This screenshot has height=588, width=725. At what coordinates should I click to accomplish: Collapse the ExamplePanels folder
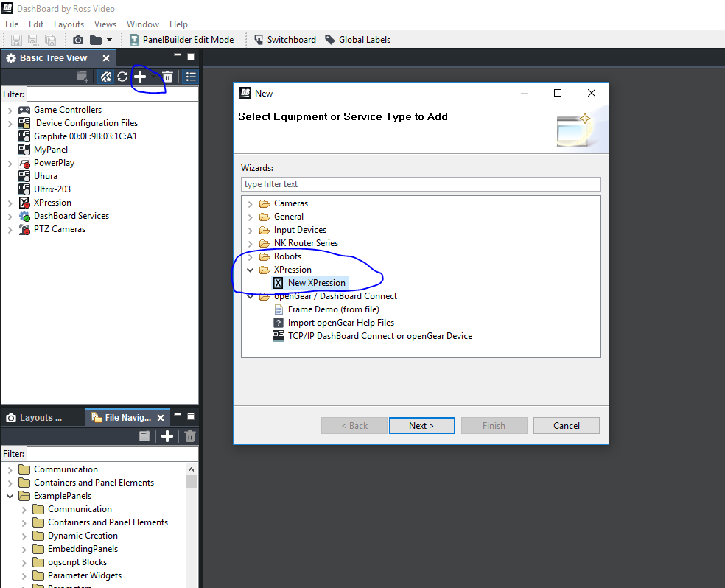point(10,496)
